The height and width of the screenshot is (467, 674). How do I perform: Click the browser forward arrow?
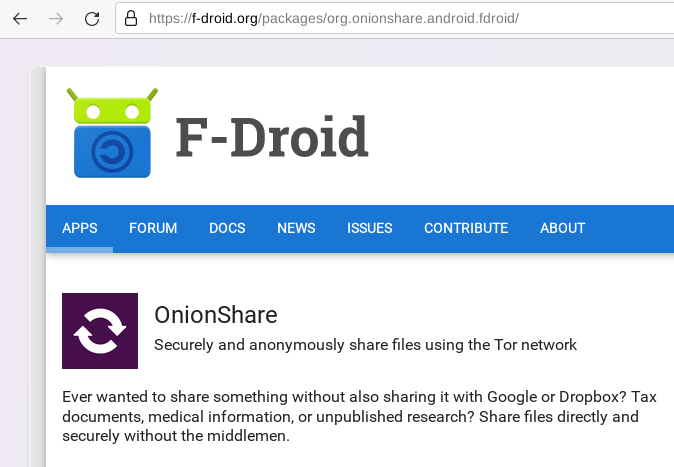tap(56, 19)
